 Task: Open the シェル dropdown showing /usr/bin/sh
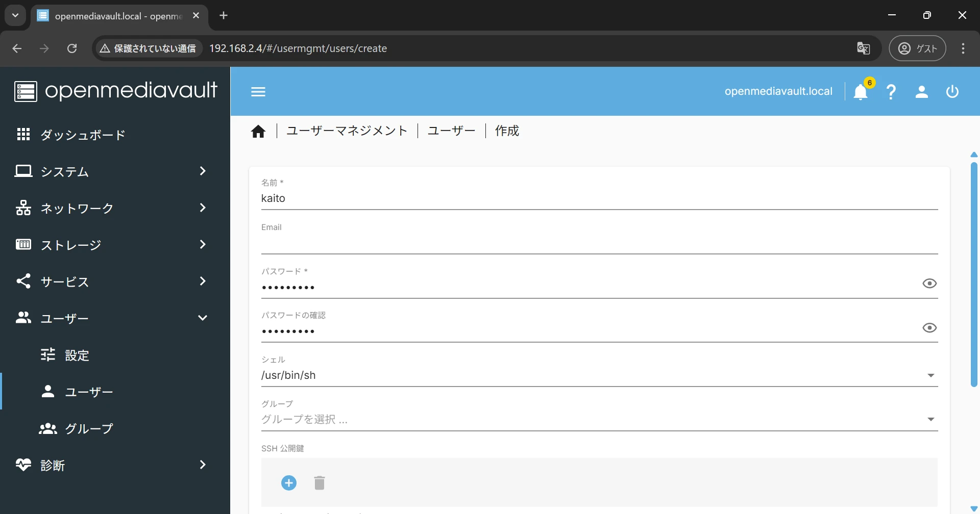(599, 375)
